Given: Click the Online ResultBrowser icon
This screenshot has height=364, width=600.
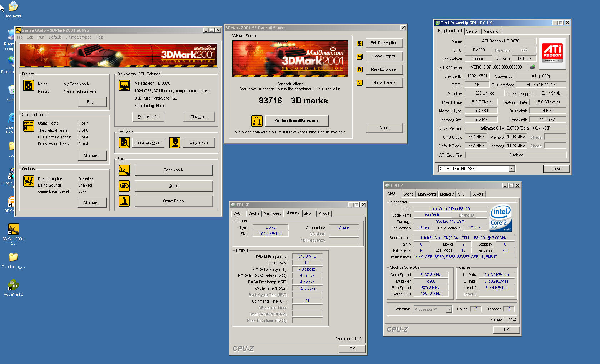Looking at the screenshot, I should tap(257, 121).
